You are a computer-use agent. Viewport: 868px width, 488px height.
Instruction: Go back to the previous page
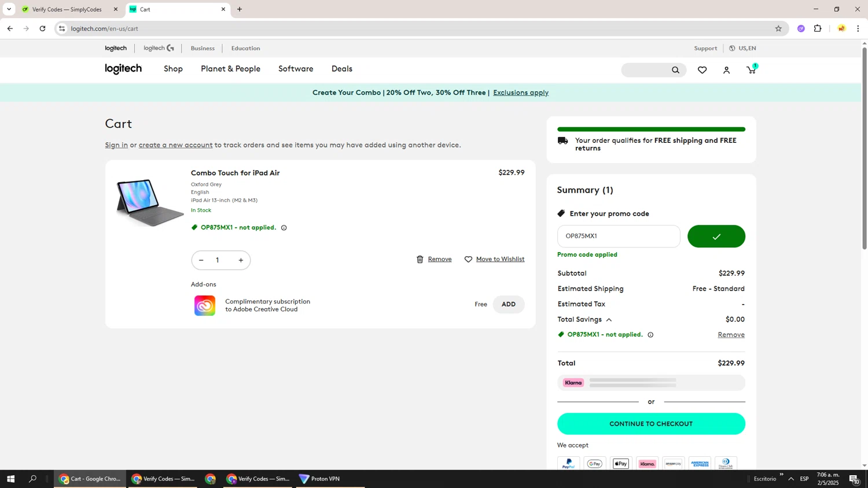pos(10,28)
